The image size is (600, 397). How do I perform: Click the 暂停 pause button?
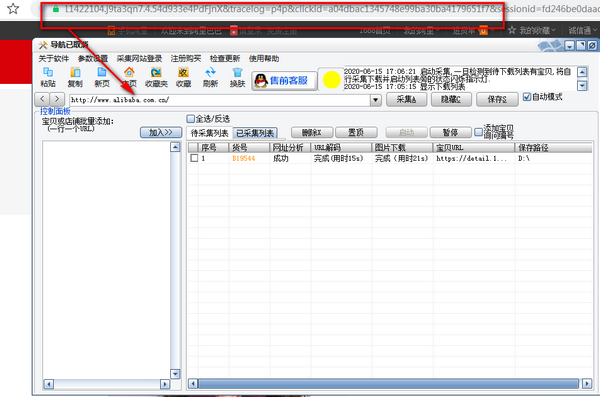[x=450, y=132]
